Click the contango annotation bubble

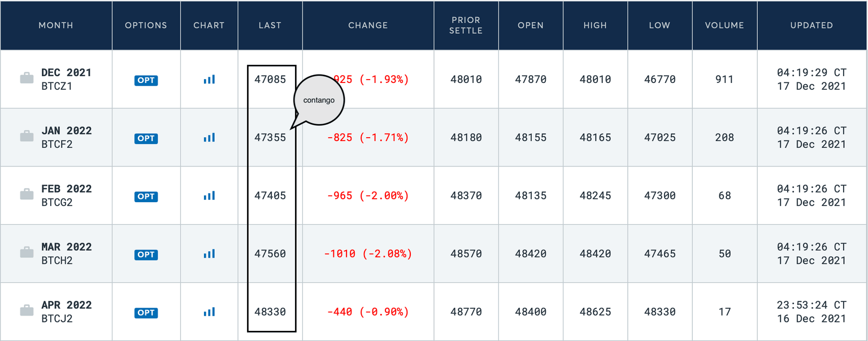coord(319,100)
